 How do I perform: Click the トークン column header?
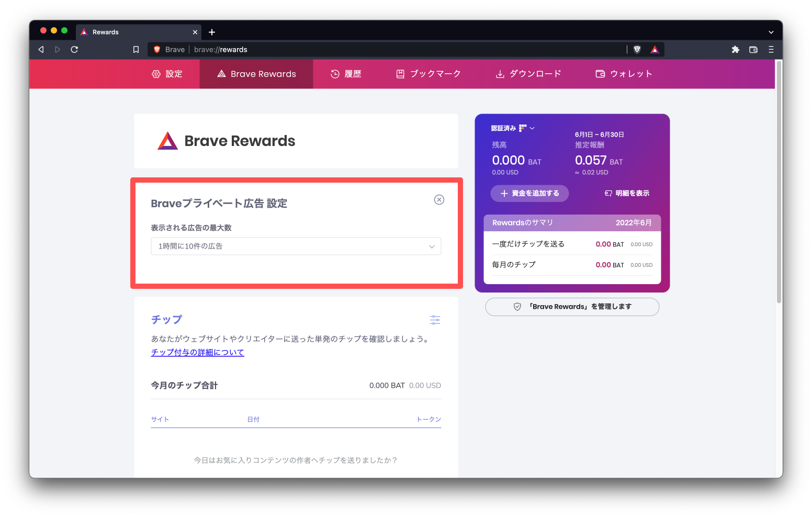[x=428, y=419]
